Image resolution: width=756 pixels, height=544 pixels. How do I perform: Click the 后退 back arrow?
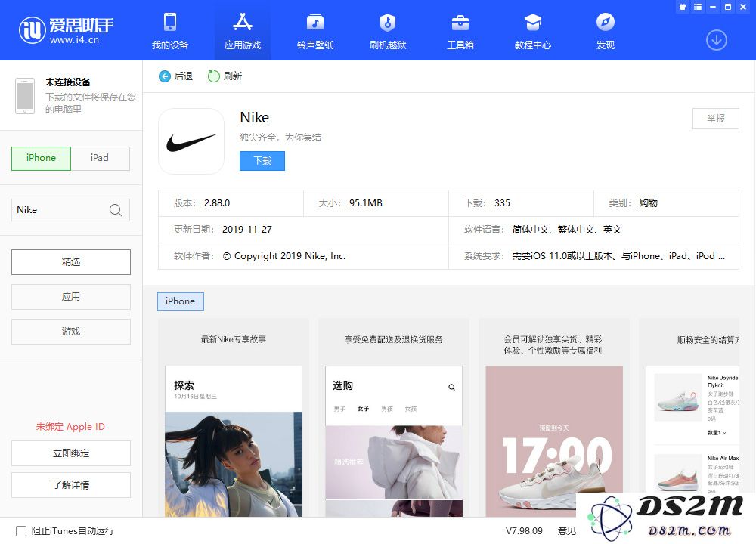point(175,76)
